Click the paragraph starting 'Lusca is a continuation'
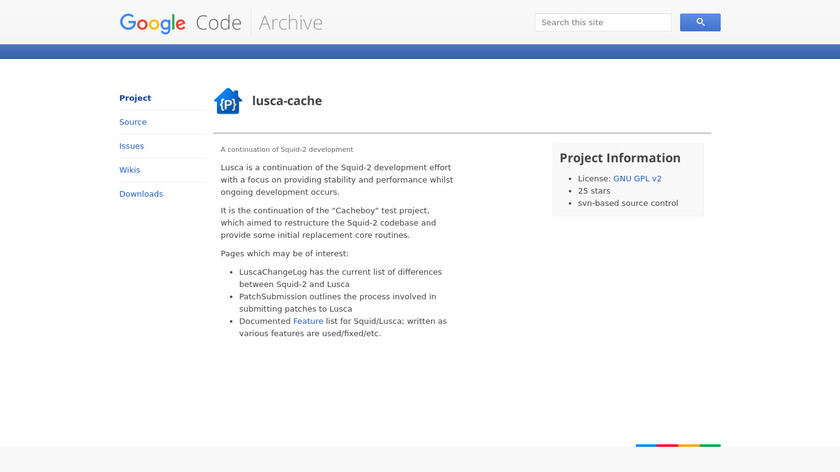This screenshot has height=472, width=840. point(336,180)
